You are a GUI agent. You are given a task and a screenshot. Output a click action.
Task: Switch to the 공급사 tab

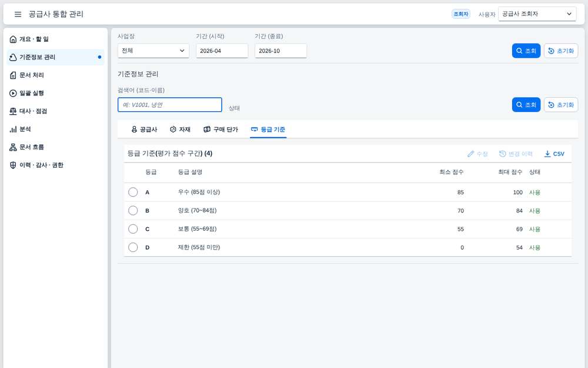(x=145, y=130)
